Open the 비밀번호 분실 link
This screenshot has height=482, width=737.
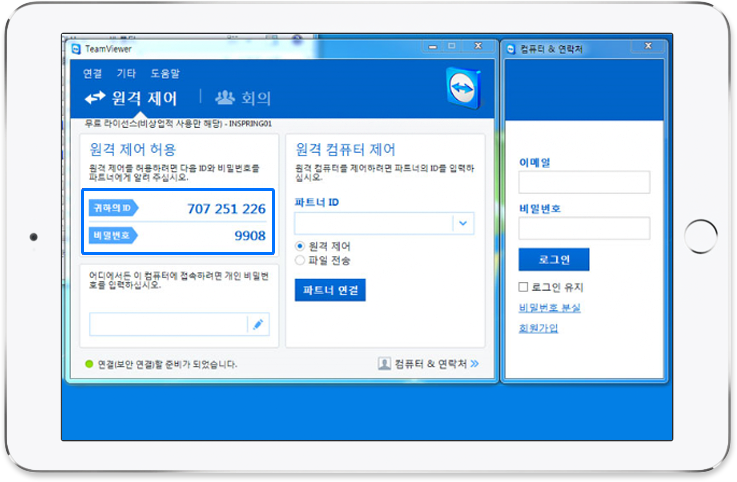click(x=549, y=308)
